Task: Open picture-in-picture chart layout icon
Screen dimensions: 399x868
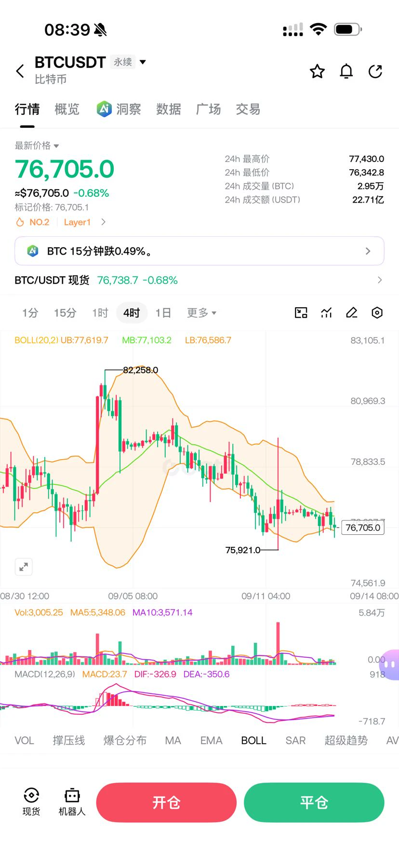Action: point(301,313)
